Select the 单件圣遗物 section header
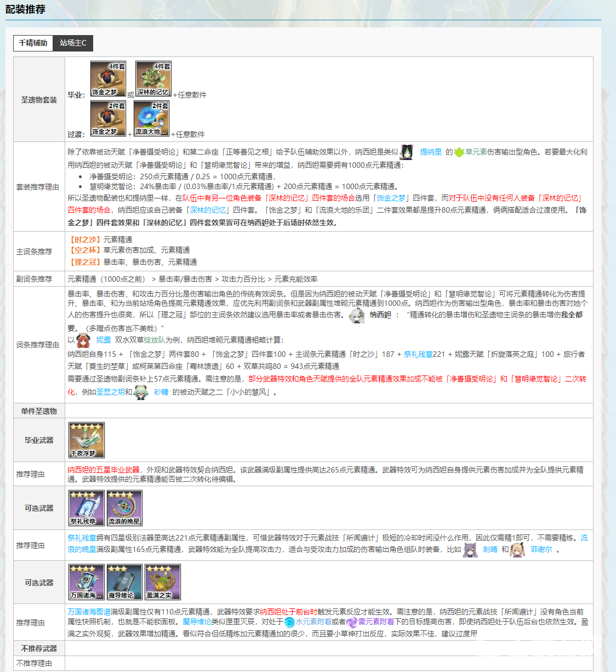This screenshot has width=616, height=672. coord(39,411)
